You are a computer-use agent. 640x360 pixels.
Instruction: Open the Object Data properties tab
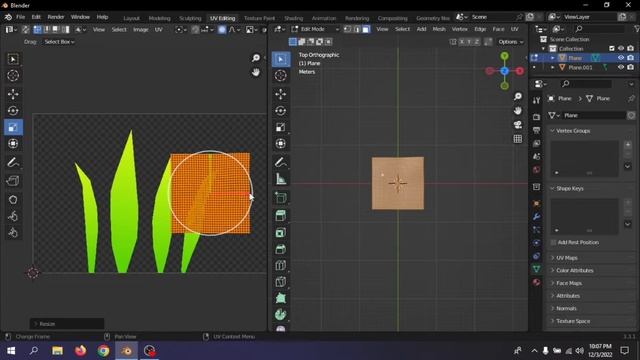tap(536, 269)
